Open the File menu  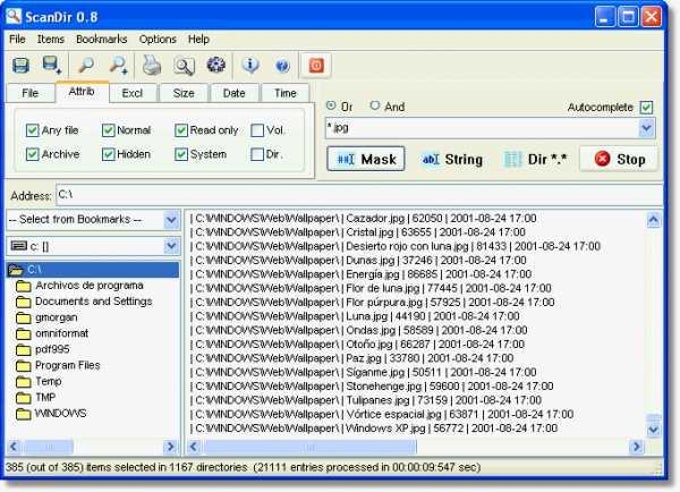[x=17, y=39]
